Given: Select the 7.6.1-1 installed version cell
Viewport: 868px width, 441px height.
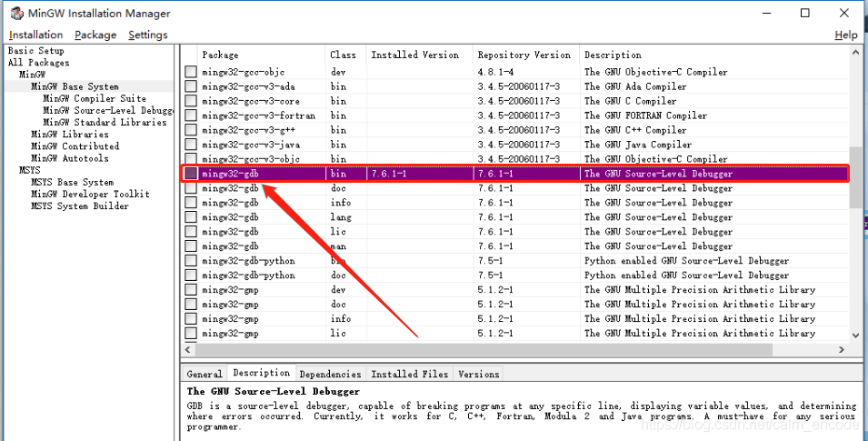Looking at the screenshot, I should (389, 174).
